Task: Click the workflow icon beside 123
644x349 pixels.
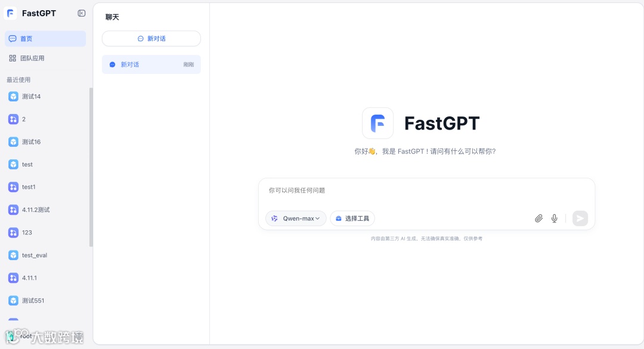Action: (x=13, y=233)
